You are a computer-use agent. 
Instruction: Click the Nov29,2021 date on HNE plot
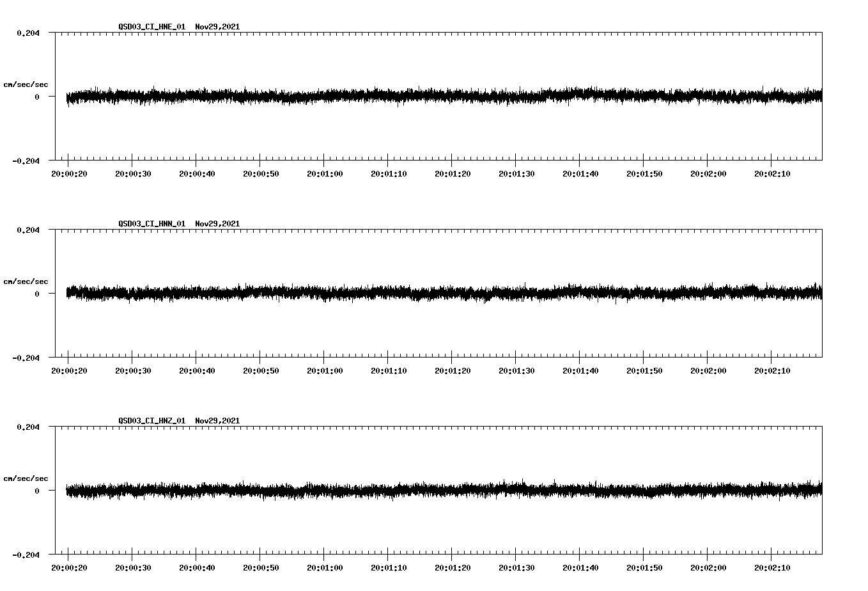tap(217, 27)
